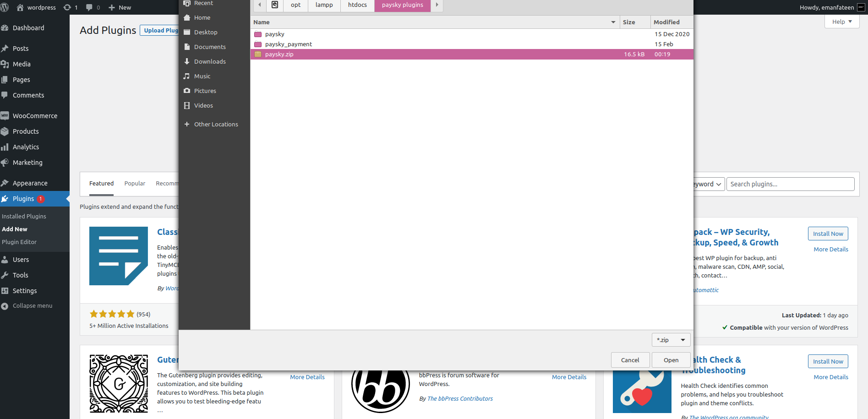The width and height of the screenshot is (868, 419).
Task: Click the Collapse menu arrow icon
Action: coord(5,306)
